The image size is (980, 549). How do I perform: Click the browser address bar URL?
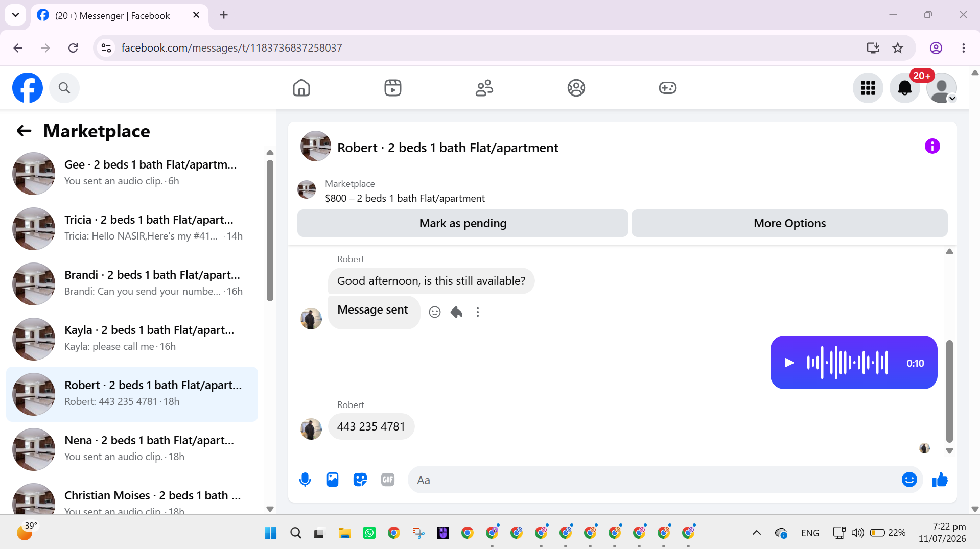pyautogui.click(x=231, y=48)
